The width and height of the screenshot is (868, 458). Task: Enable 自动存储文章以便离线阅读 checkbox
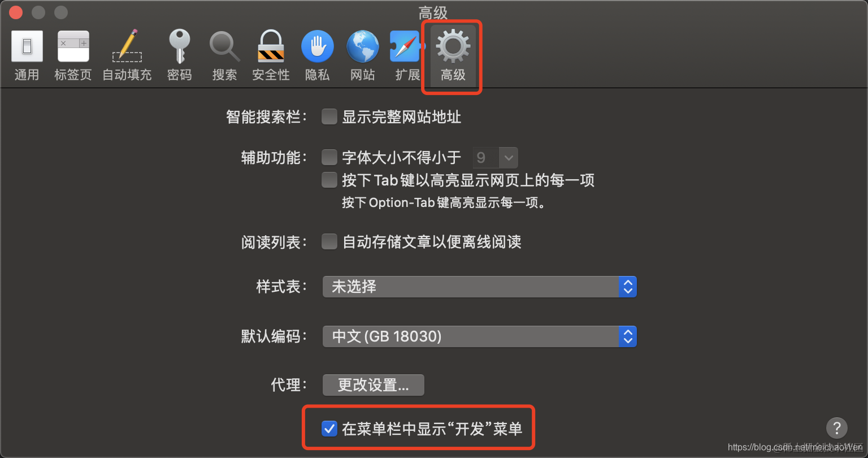pyautogui.click(x=329, y=242)
